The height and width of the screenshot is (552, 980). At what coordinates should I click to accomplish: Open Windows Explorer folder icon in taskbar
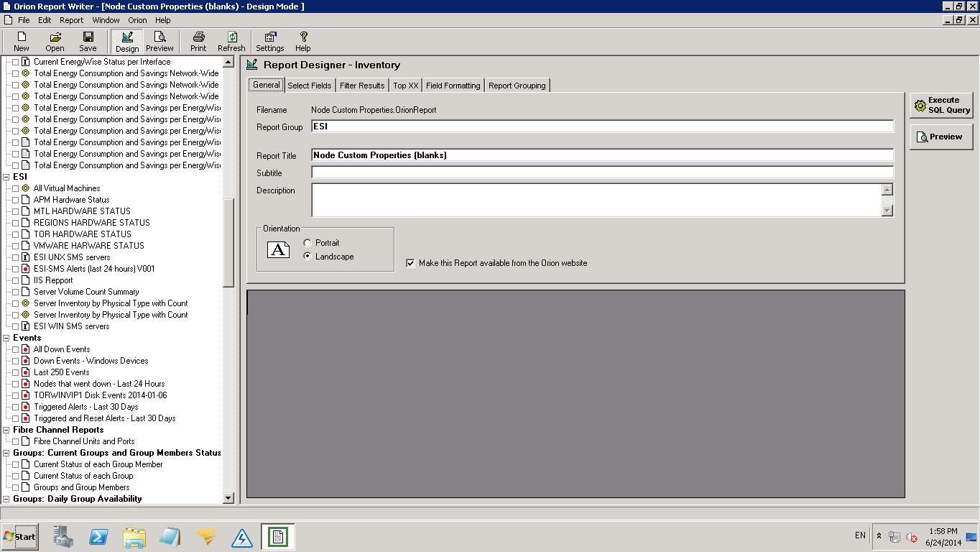[x=134, y=537]
